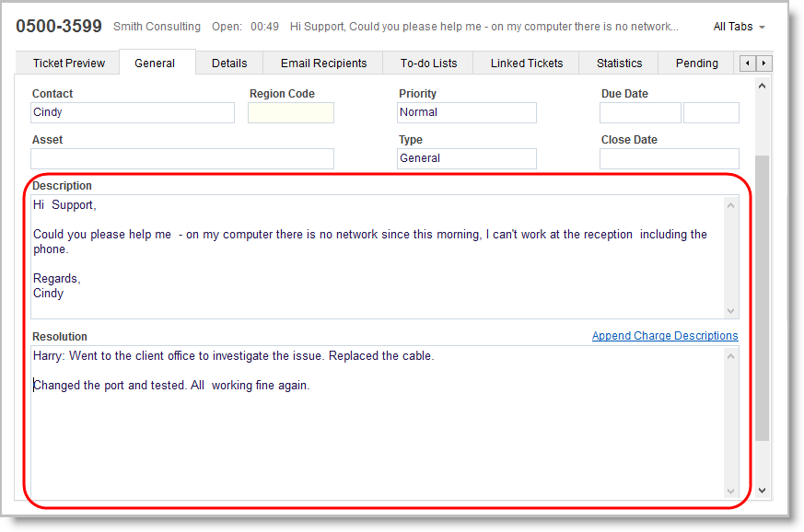Screen dimensions: 804x532
Task: Click the Contact field containing Cindy
Action: [x=133, y=112]
